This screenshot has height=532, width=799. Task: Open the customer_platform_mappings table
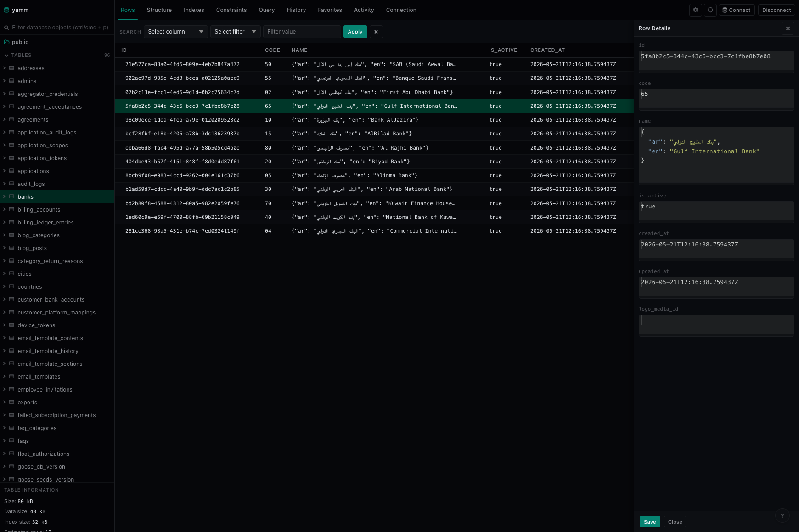click(56, 312)
